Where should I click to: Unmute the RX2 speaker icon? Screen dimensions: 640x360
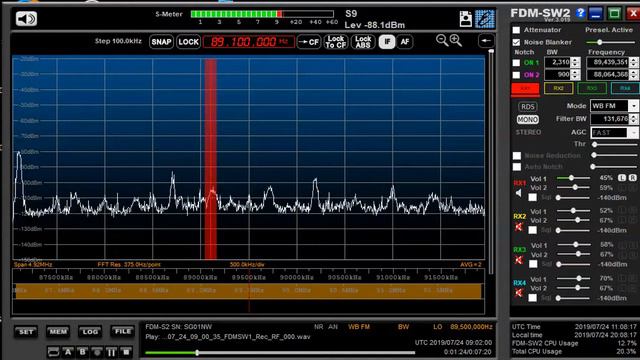(519, 227)
